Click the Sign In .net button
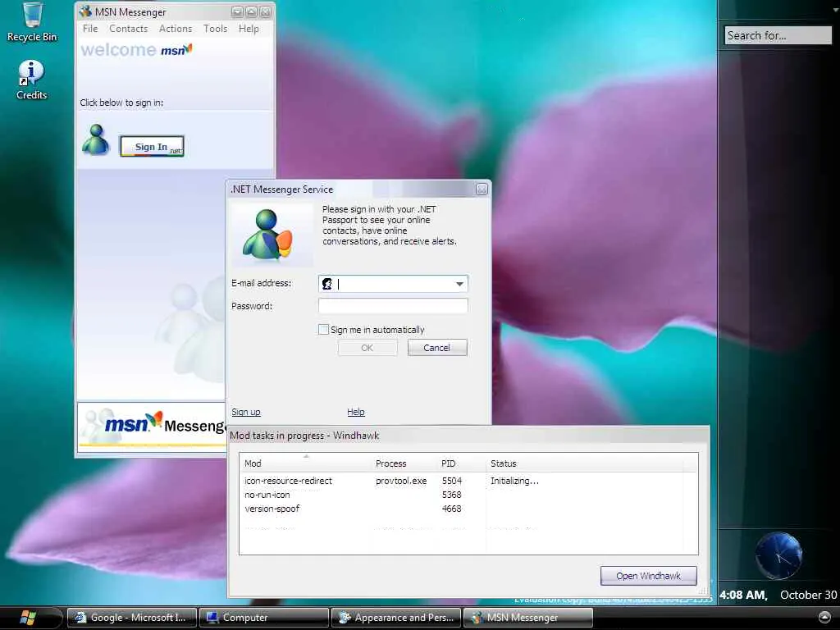 [152, 146]
